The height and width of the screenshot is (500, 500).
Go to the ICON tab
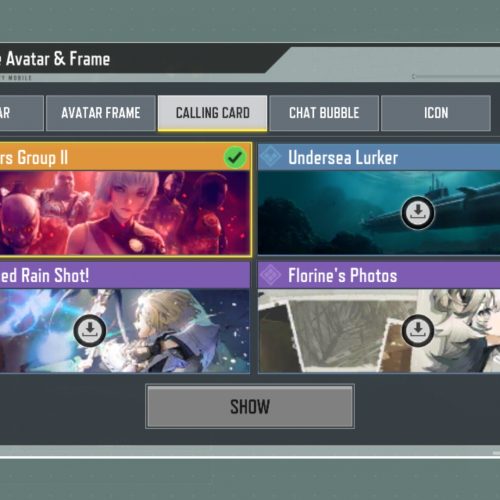[436, 113]
